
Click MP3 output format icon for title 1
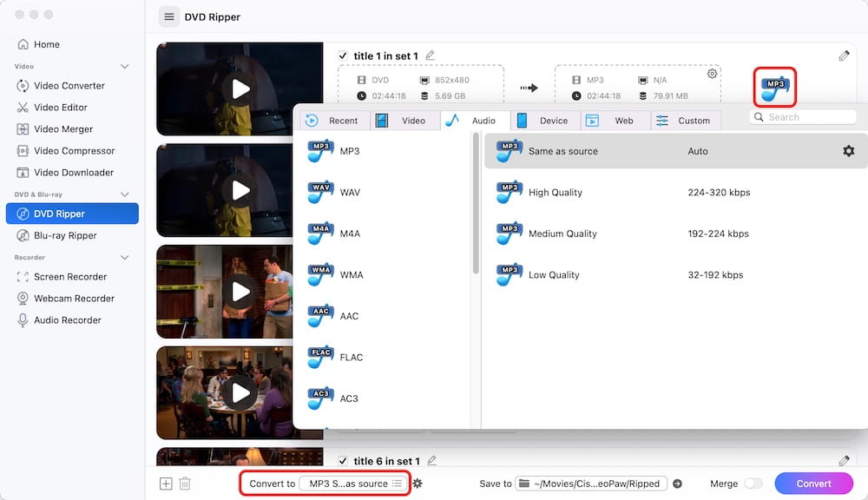coord(774,88)
